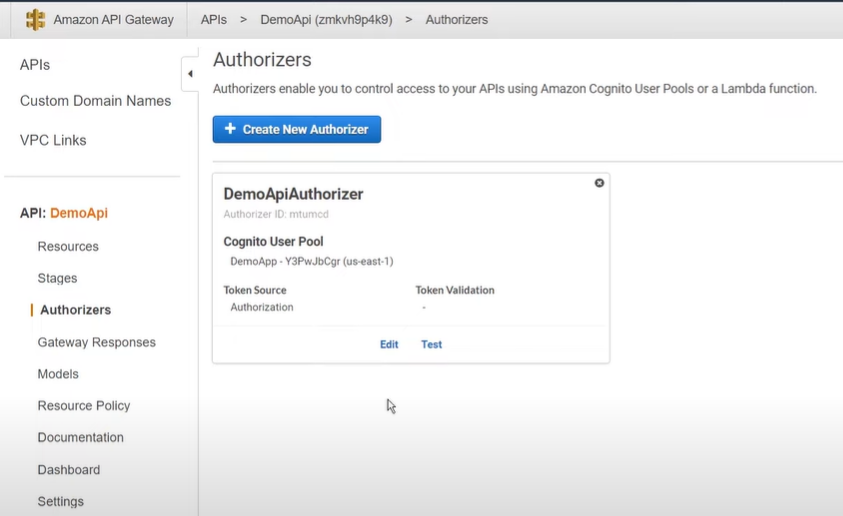Click the Authorizer ID: mtumcd text
This screenshot has height=516, width=843.
pyautogui.click(x=276, y=214)
